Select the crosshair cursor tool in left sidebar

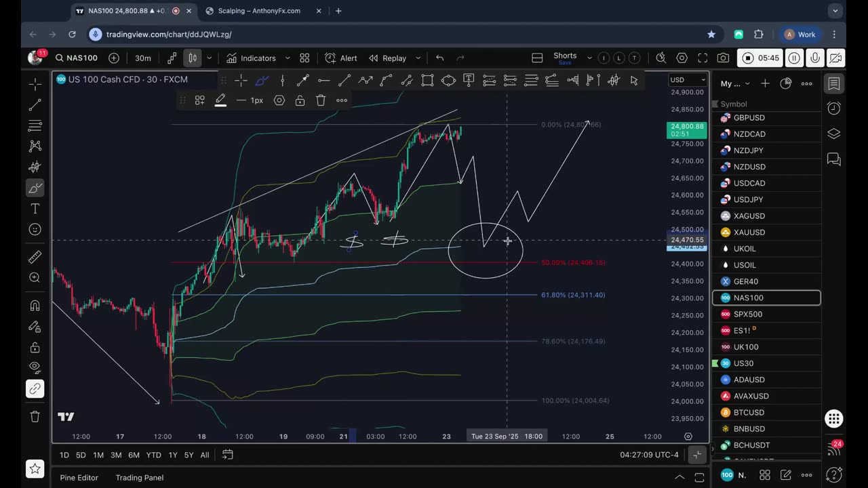[35, 84]
